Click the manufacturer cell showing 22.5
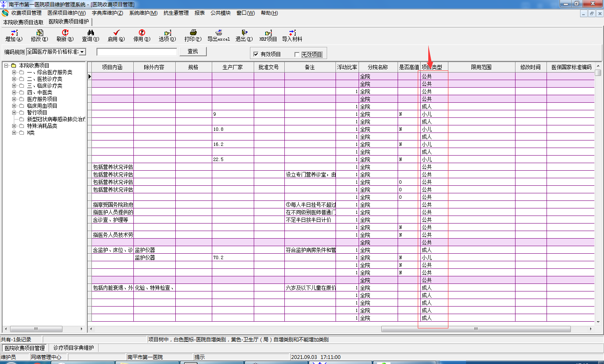Viewport: 604px width, 364px height. tap(233, 159)
